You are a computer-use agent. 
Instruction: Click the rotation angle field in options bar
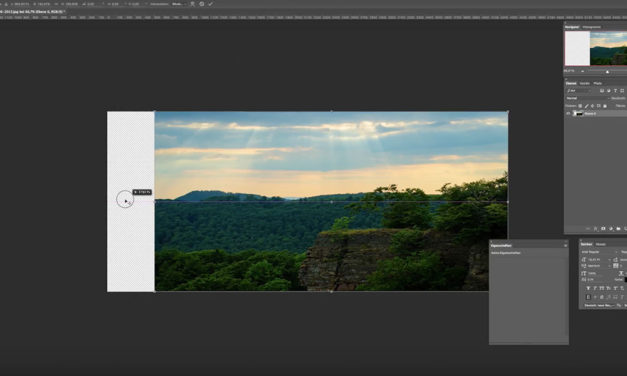[90, 4]
